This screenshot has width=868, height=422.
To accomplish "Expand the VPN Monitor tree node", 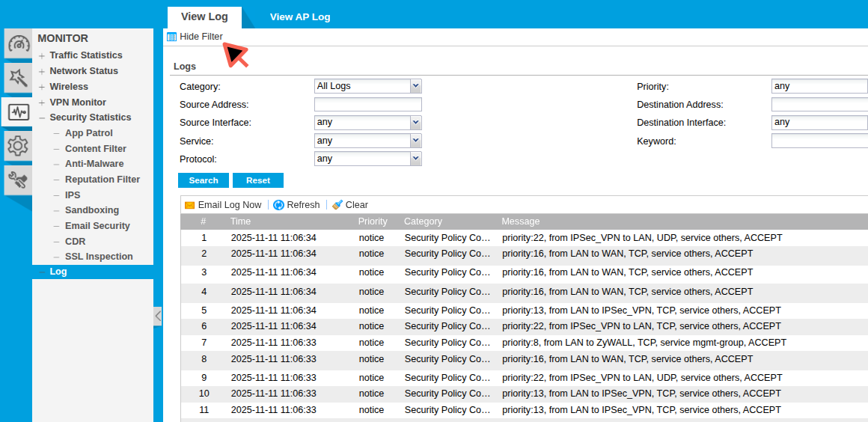I will pos(41,103).
